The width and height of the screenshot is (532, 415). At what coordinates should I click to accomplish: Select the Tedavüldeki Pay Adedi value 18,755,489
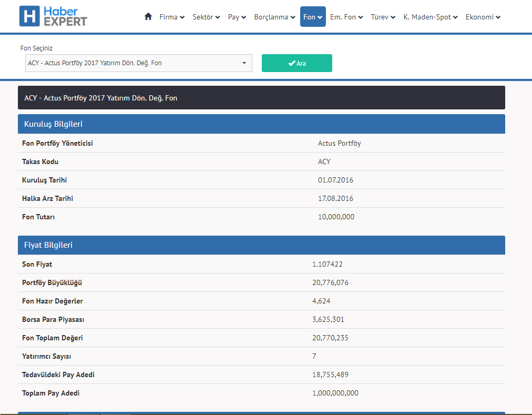coord(331,374)
